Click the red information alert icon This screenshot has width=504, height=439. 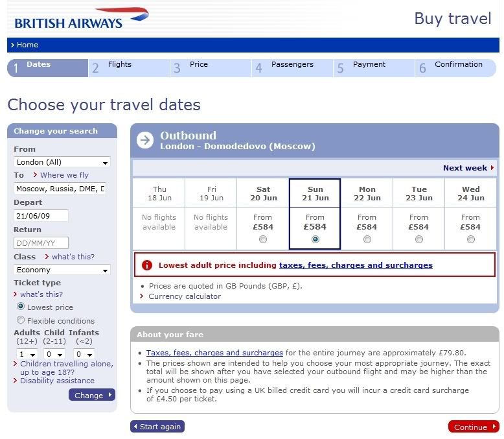[x=147, y=265]
